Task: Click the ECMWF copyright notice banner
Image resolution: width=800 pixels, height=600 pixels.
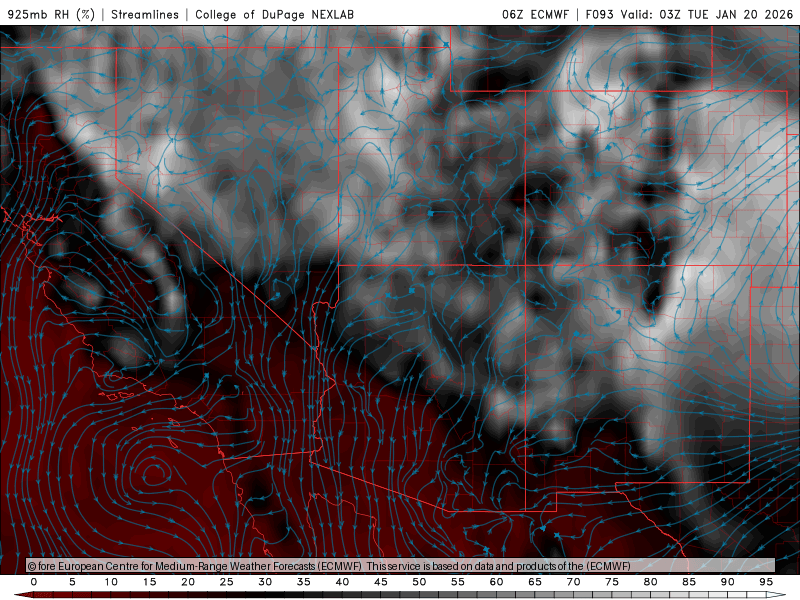Action: click(401, 565)
